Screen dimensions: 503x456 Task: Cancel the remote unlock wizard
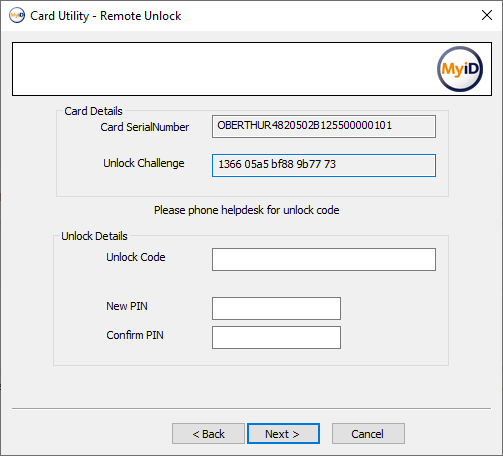coord(368,434)
